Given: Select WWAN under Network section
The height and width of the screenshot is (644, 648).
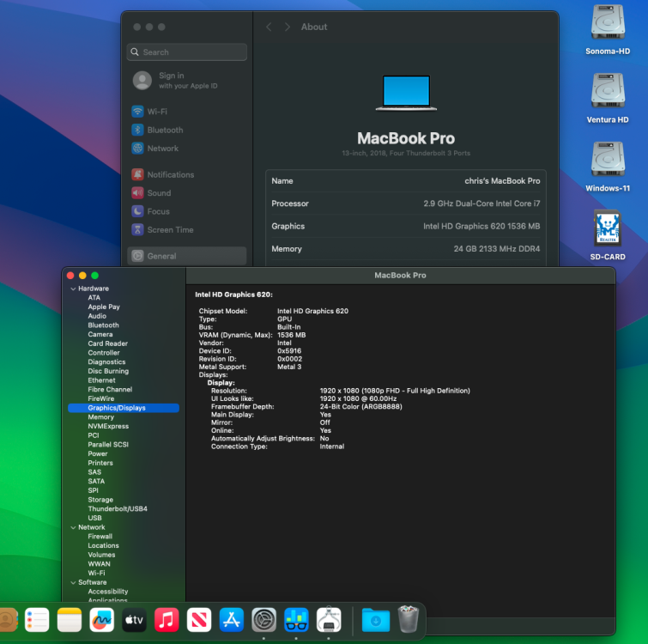Looking at the screenshot, I should [100, 564].
